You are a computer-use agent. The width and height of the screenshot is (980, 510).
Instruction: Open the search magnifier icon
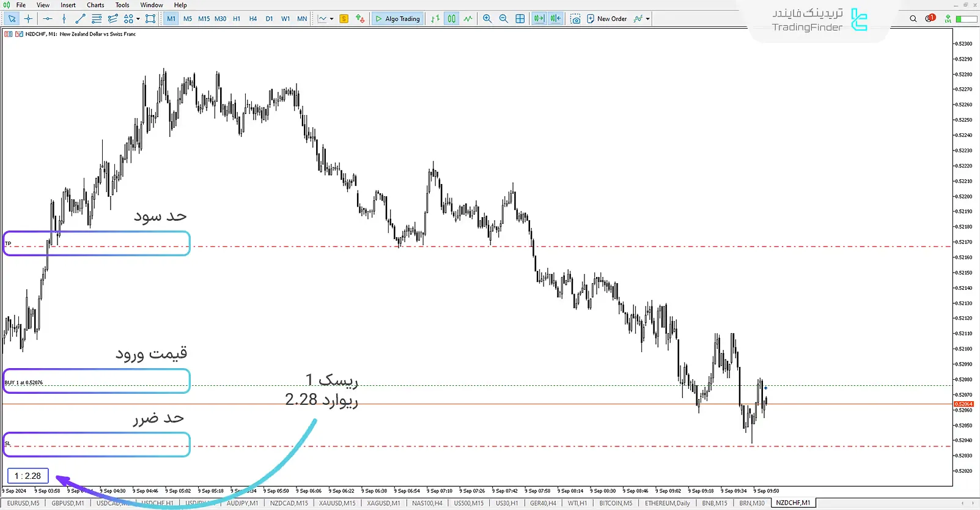pyautogui.click(x=913, y=19)
